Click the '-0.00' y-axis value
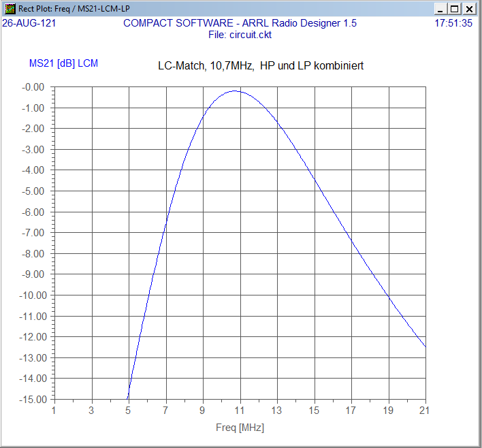Image resolution: width=482 pixels, height=448 pixels. (x=33, y=87)
